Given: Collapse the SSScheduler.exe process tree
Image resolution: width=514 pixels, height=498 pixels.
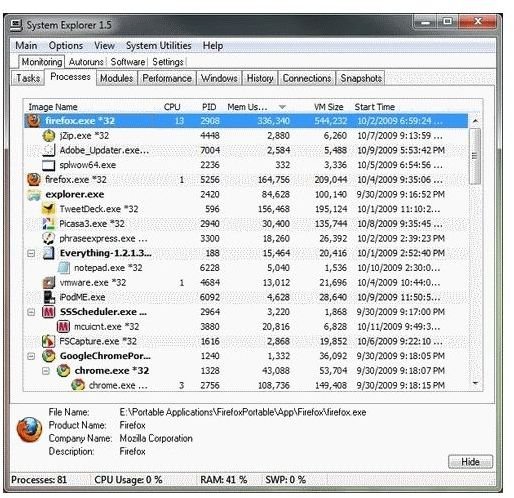Looking at the screenshot, I should pyautogui.click(x=31, y=312).
